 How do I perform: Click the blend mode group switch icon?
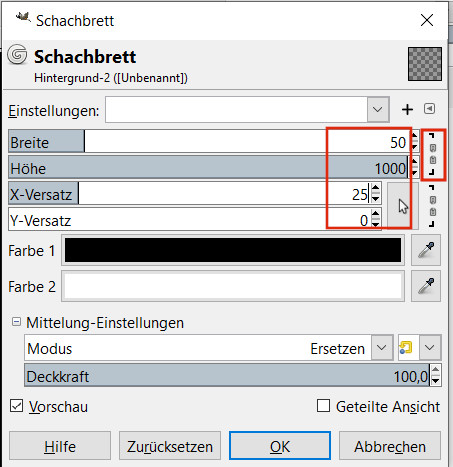(x=406, y=348)
